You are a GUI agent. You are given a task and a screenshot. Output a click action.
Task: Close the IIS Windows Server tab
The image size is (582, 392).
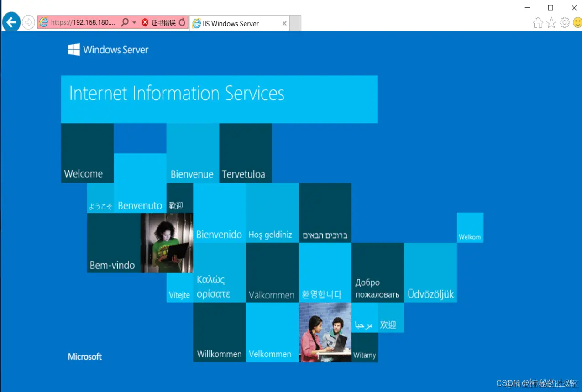click(x=284, y=23)
